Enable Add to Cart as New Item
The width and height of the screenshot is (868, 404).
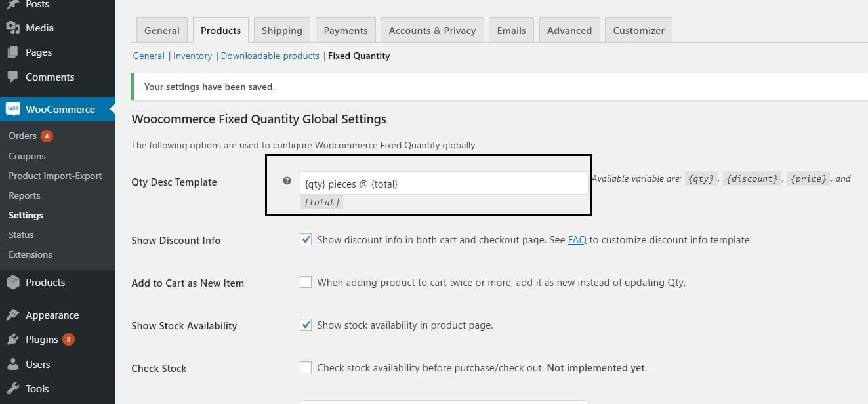point(306,282)
